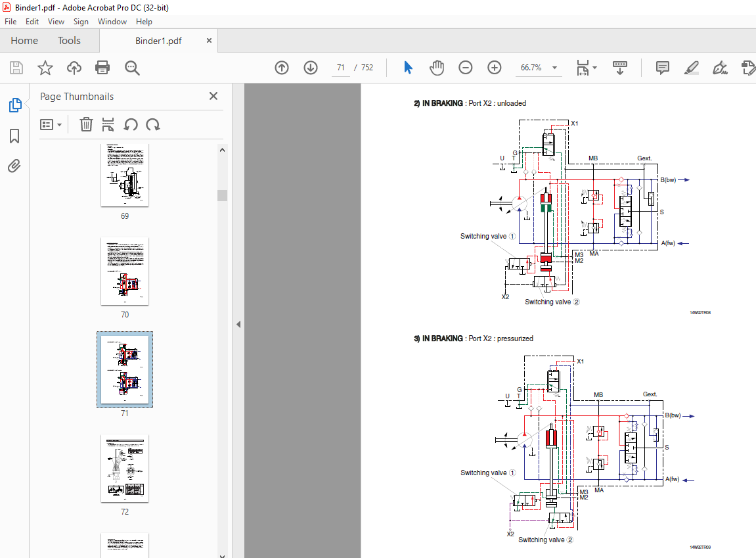Select the Binder1.pdf document tab

pyautogui.click(x=158, y=41)
